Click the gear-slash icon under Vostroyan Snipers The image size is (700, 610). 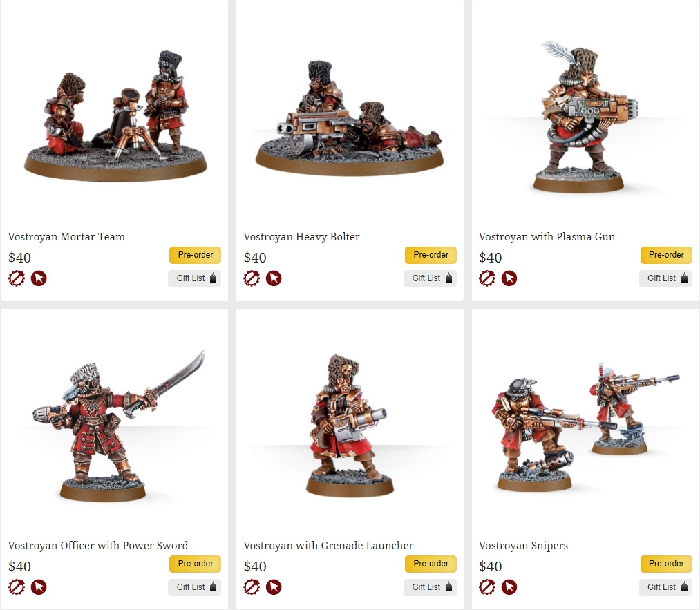pos(487,587)
